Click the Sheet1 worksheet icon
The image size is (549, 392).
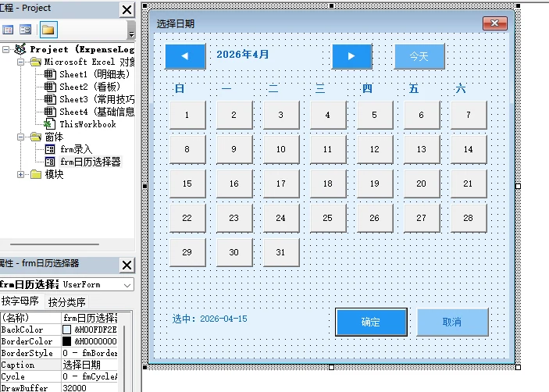(x=50, y=74)
